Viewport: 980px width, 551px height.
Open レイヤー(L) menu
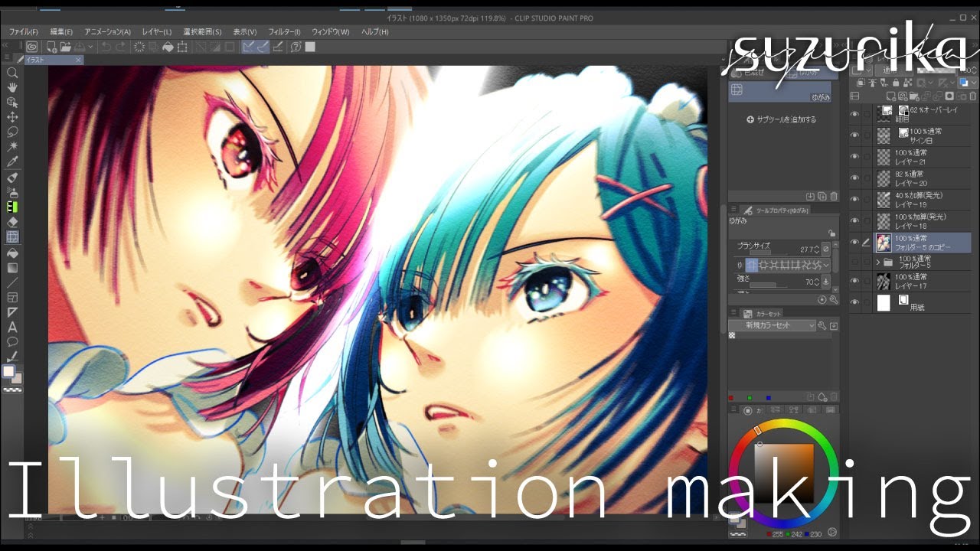coord(157,32)
